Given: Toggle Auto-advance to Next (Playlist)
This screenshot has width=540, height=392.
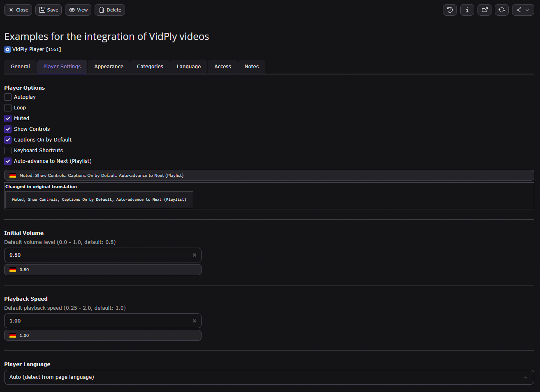Looking at the screenshot, I should [8, 161].
